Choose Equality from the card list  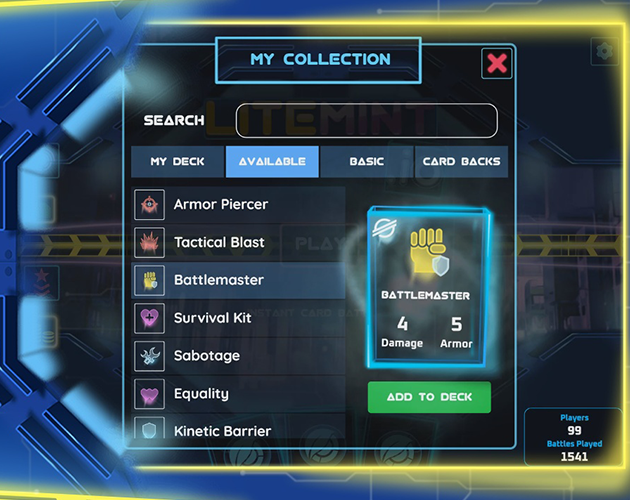[238, 394]
